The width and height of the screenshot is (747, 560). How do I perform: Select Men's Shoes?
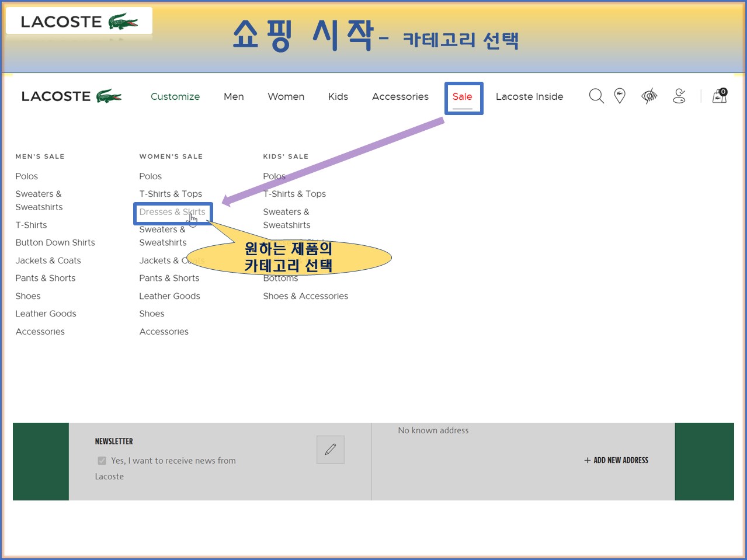point(28,296)
